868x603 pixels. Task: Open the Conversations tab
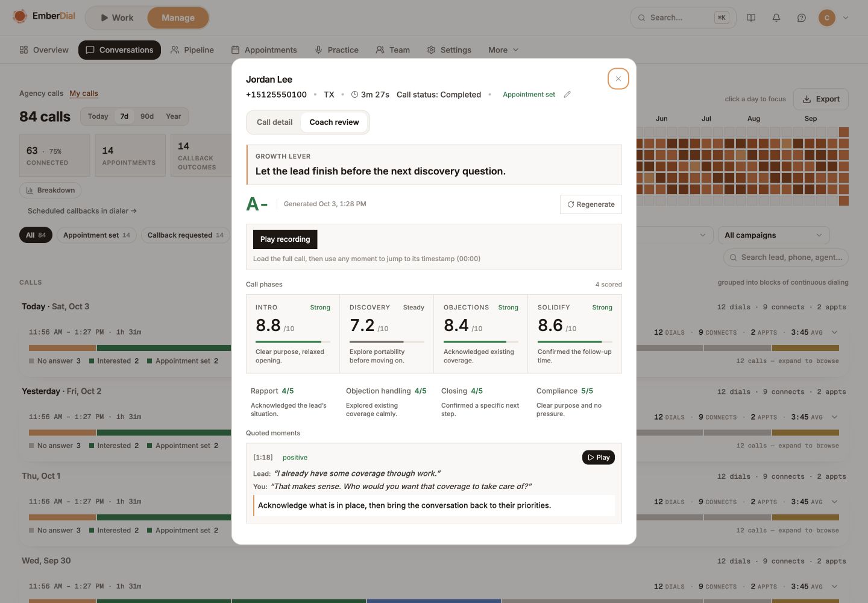pos(119,50)
